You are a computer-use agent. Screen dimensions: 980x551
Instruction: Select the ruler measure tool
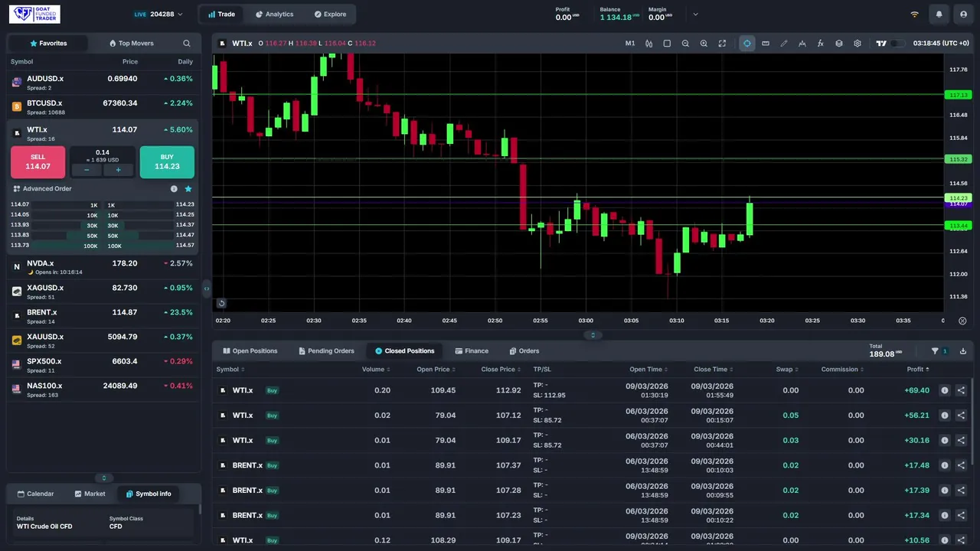[766, 44]
